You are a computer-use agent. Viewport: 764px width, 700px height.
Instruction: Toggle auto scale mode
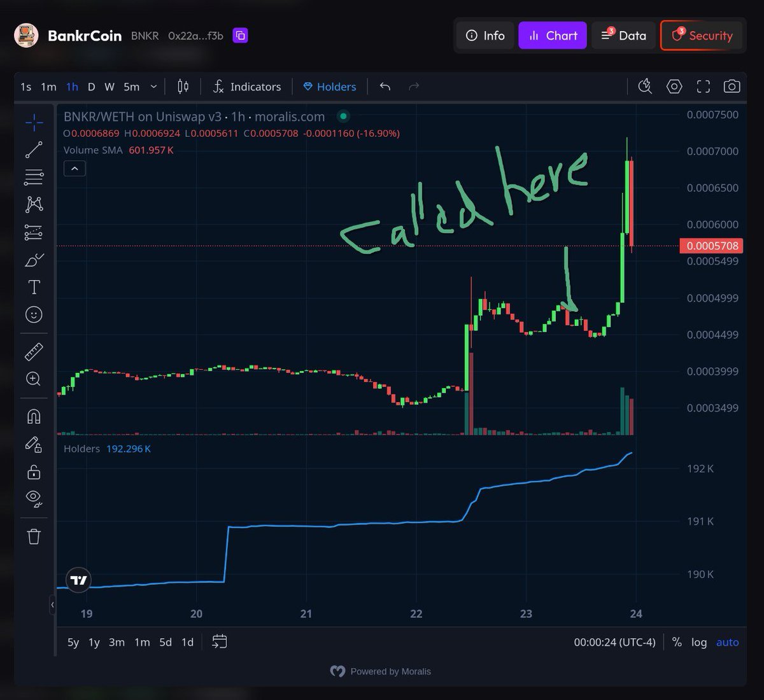coord(727,642)
